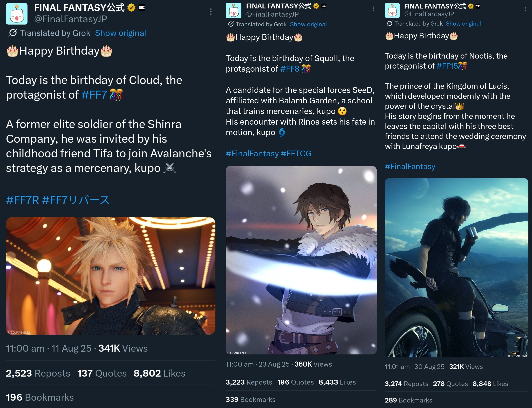
Task: Open the #FF15 hashtag
Action: coord(447,66)
